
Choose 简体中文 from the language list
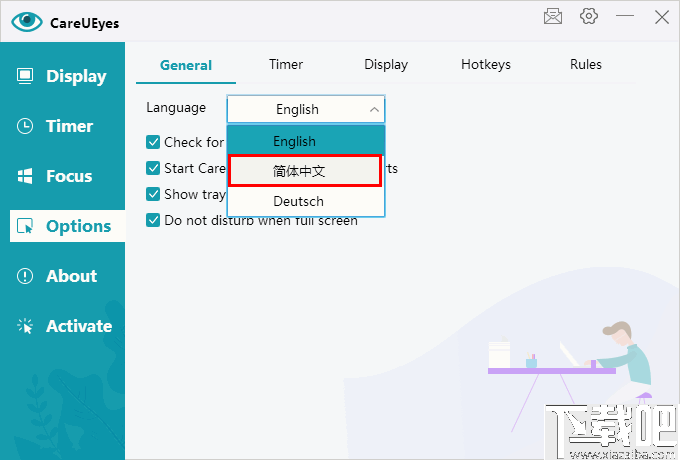click(x=306, y=171)
